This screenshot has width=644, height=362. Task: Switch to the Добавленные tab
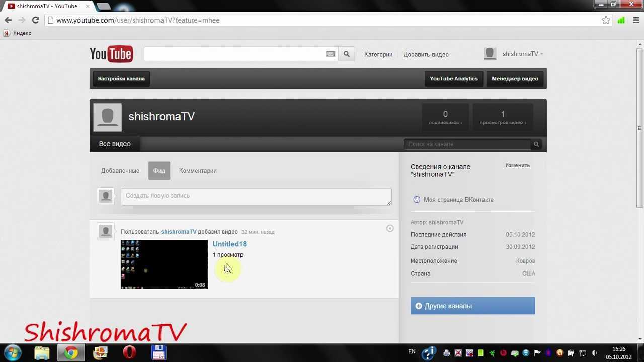pos(120,171)
